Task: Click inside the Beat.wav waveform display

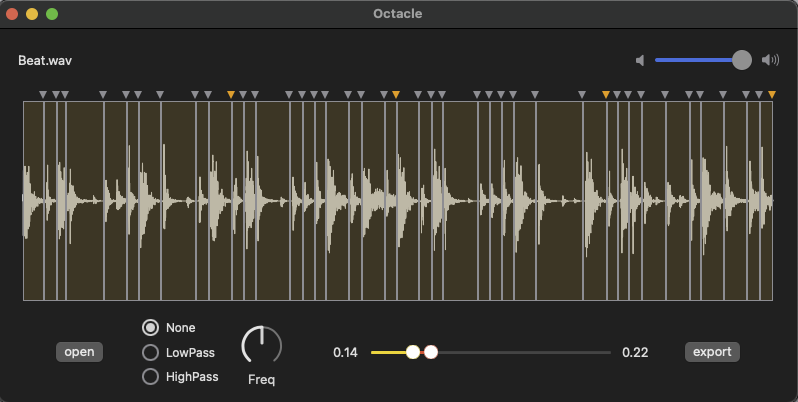Action: pos(398,200)
